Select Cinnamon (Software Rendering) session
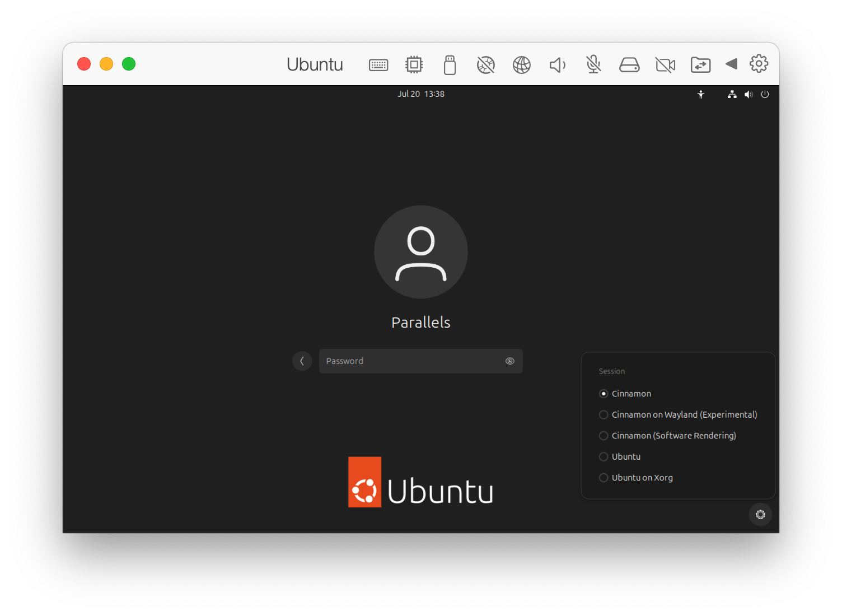Screen dimensions: 842x616 tap(667, 436)
